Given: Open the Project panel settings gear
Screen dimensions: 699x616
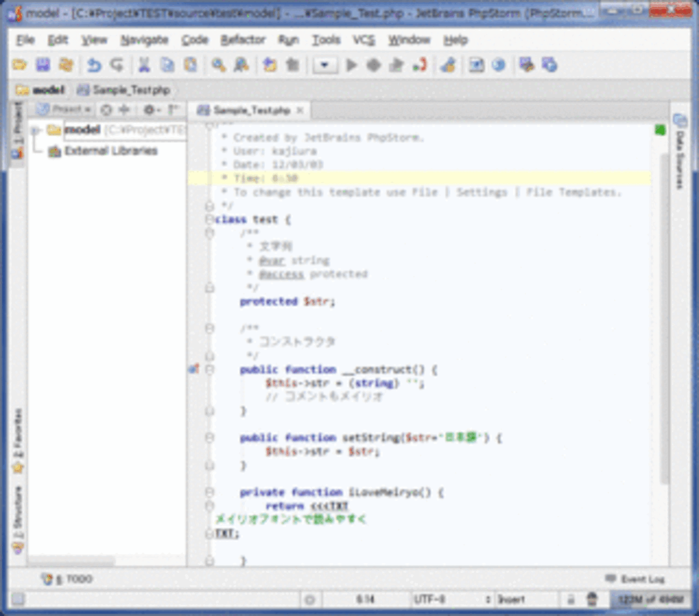Looking at the screenshot, I should [149, 110].
